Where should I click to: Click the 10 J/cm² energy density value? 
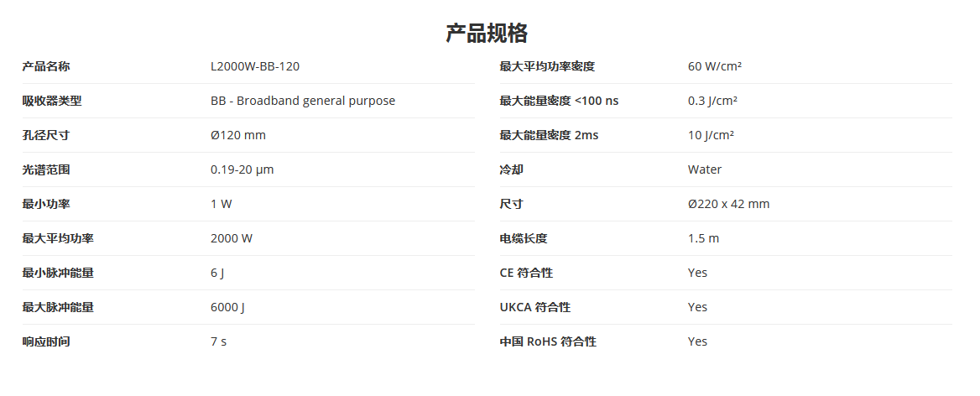click(712, 135)
